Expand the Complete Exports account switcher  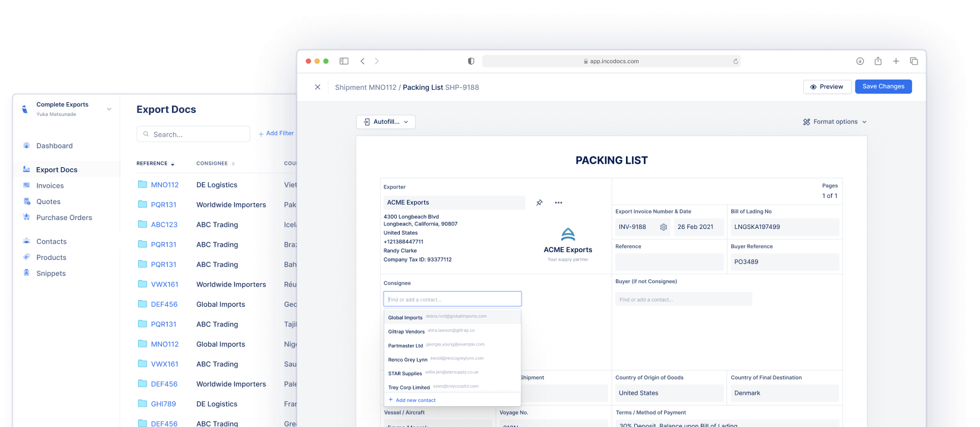(x=109, y=109)
